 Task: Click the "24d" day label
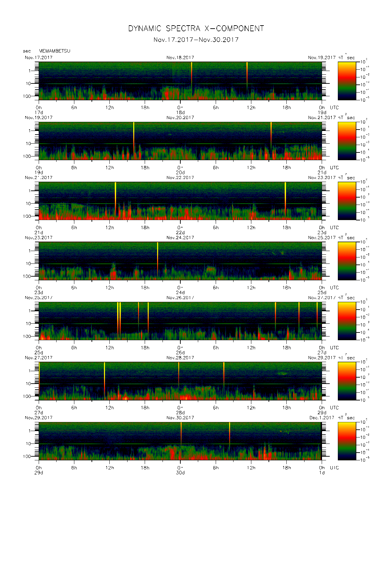coord(180,292)
